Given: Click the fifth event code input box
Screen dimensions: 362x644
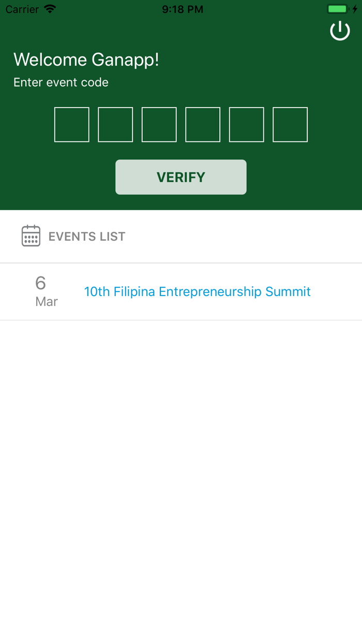Looking at the screenshot, I should coord(246,124).
